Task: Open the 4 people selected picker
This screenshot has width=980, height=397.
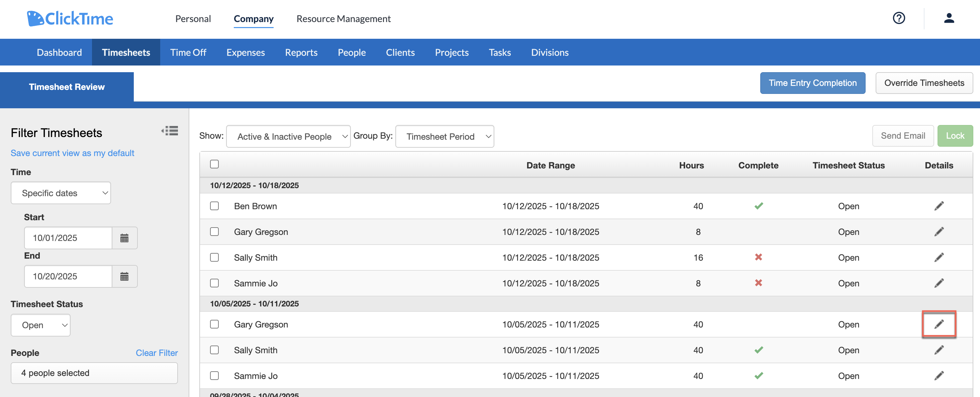Action: [94, 373]
